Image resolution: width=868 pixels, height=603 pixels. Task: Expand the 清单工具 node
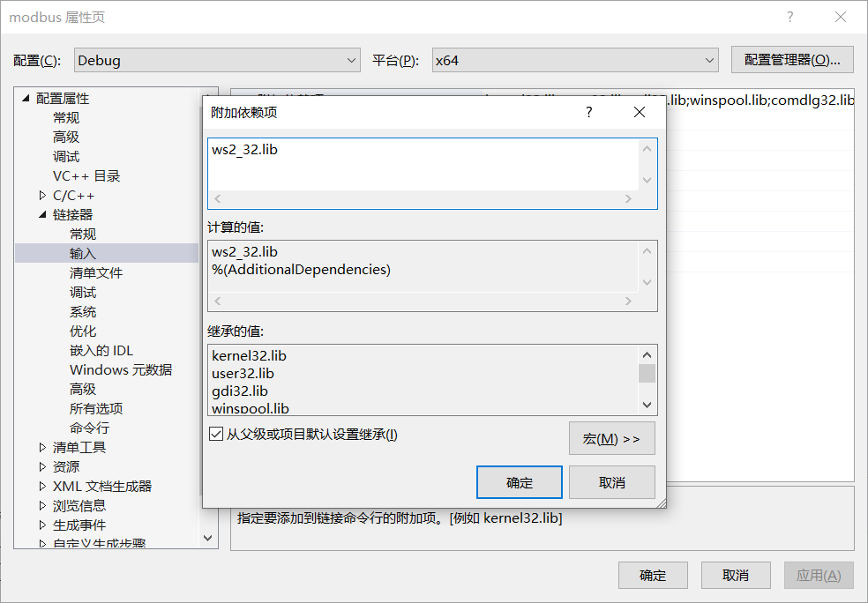[42, 447]
